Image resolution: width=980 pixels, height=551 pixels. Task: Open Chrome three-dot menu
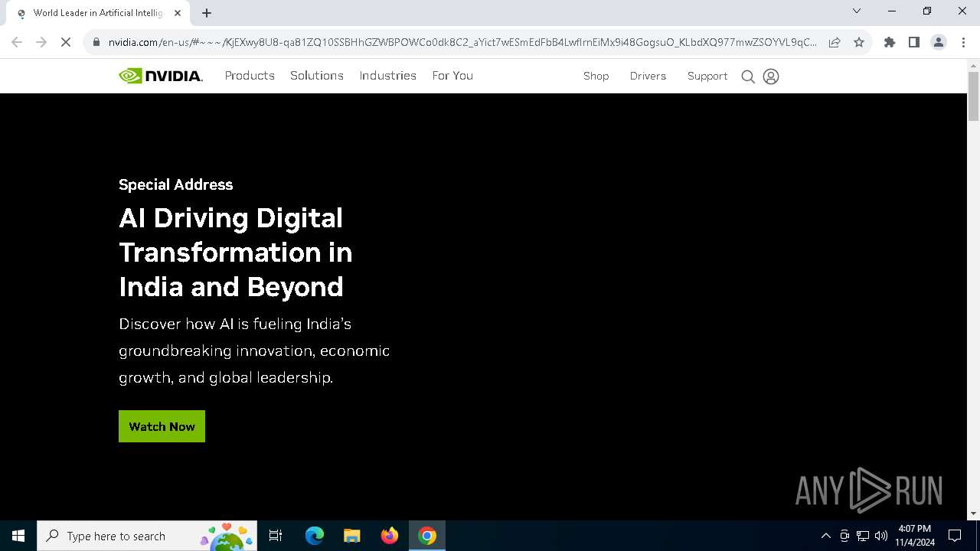coord(963,42)
